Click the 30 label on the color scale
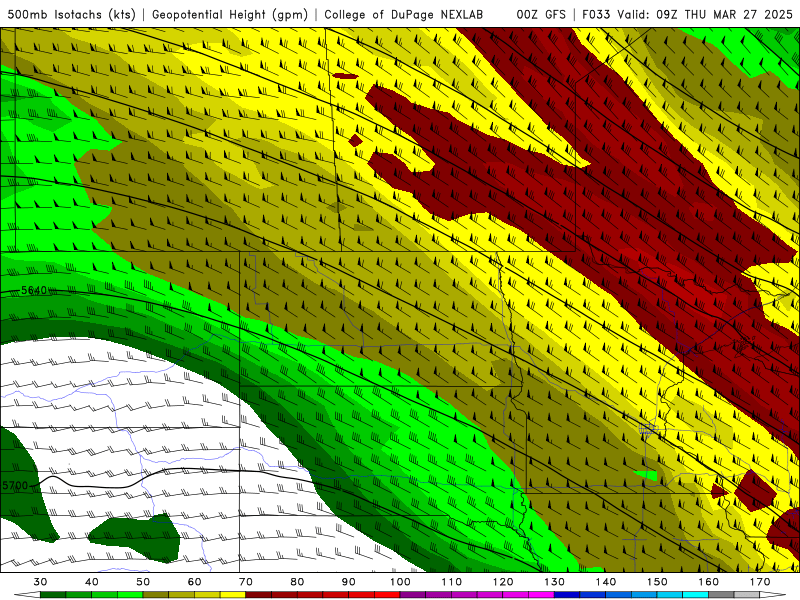 [x=40, y=582]
